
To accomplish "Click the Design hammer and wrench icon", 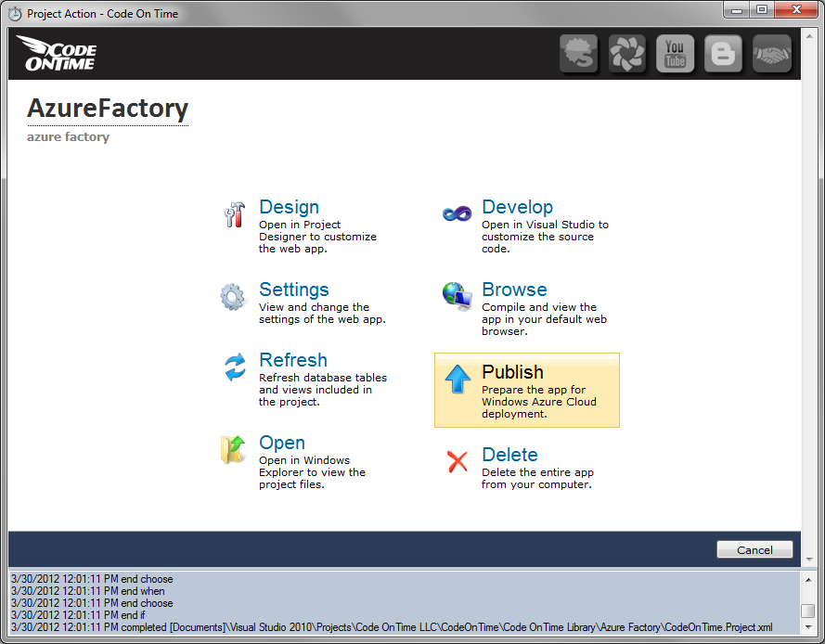I will (234, 214).
